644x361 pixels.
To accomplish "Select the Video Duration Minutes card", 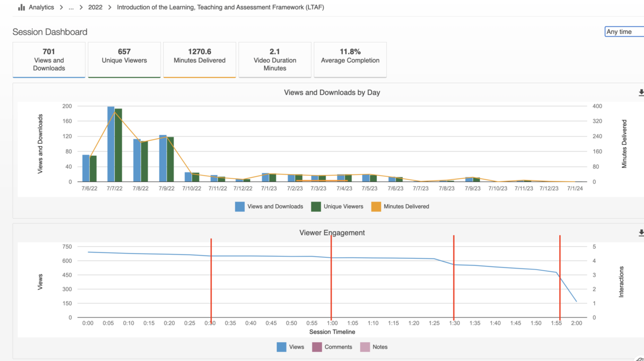I will [x=275, y=60].
